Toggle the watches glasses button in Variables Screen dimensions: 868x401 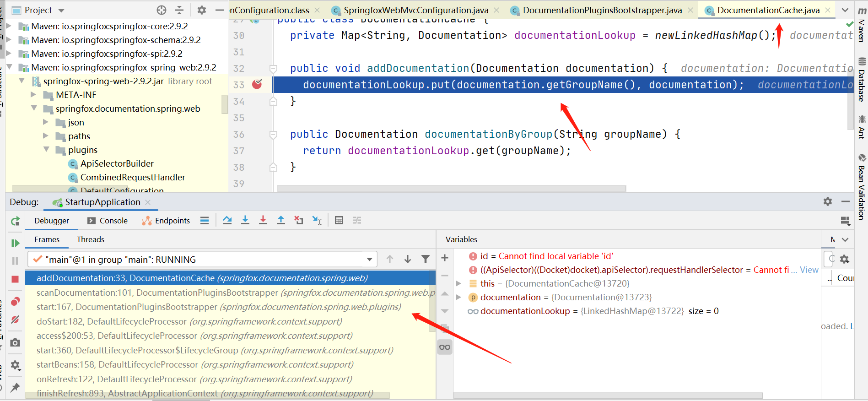pyautogui.click(x=444, y=347)
